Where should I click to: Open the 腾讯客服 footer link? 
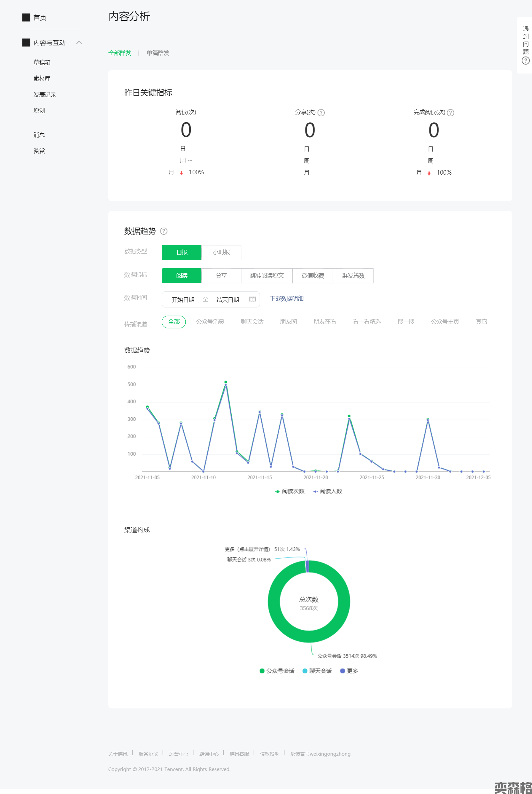(239, 754)
